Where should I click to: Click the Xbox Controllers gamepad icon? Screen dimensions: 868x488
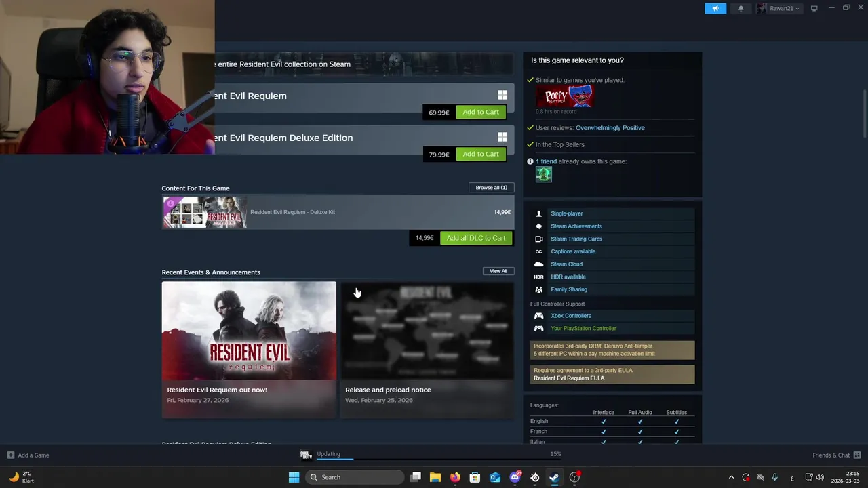(x=538, y=316)
